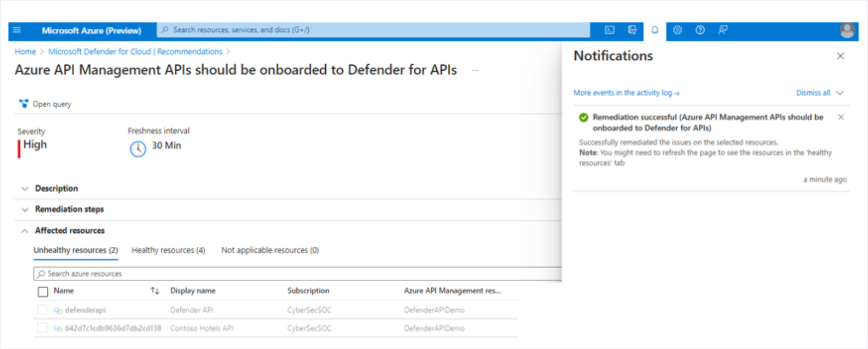868x349 pixels.
Task: Switch to Healthy resources tab
Action: coord(168,250)
